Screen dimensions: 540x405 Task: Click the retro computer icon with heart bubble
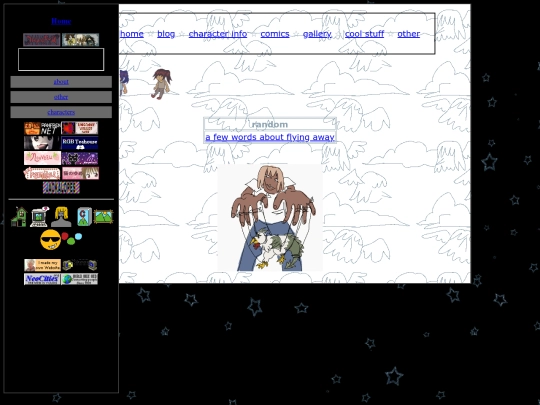click(39, 217)
